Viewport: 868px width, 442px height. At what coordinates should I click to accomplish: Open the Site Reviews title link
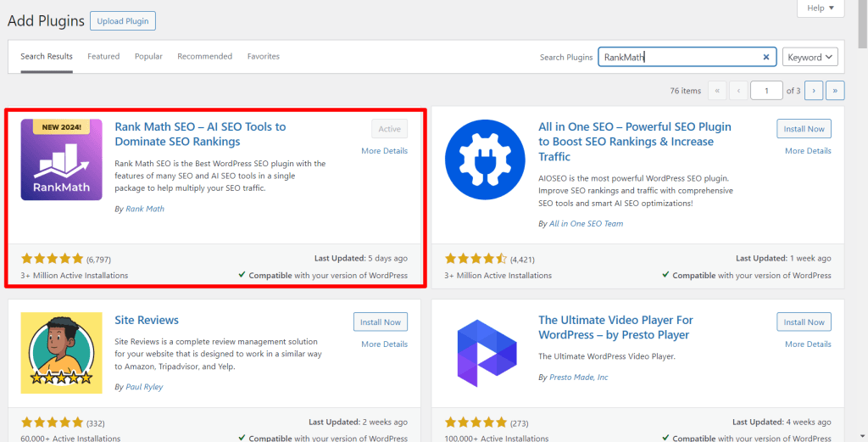(147, 320)
